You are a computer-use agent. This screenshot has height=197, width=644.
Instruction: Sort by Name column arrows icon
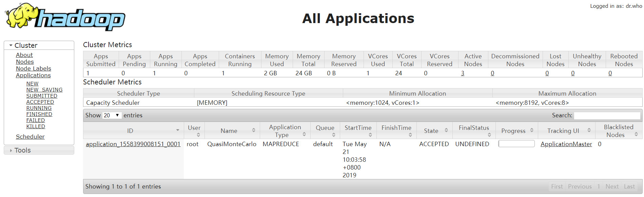(x=254, y=130)
